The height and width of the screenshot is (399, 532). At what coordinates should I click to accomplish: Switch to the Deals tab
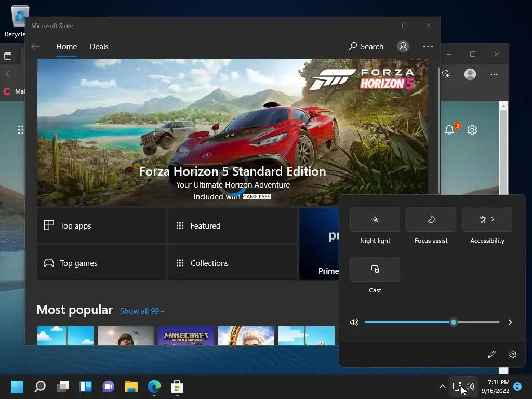click(x=99, y=46)
